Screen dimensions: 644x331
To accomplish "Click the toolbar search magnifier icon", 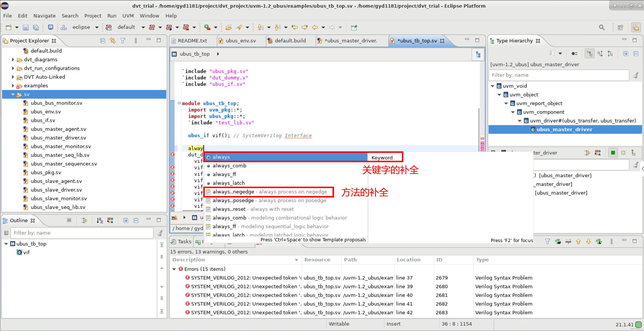I will 602,27.
